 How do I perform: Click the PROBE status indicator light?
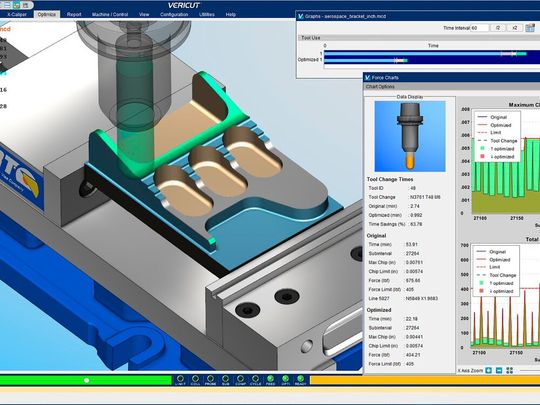pos(210,379)
